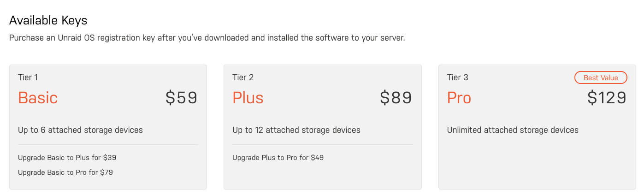This screenshot has width=644, height=196.
Task: Click the $89 Plus price
Action: 396,98
